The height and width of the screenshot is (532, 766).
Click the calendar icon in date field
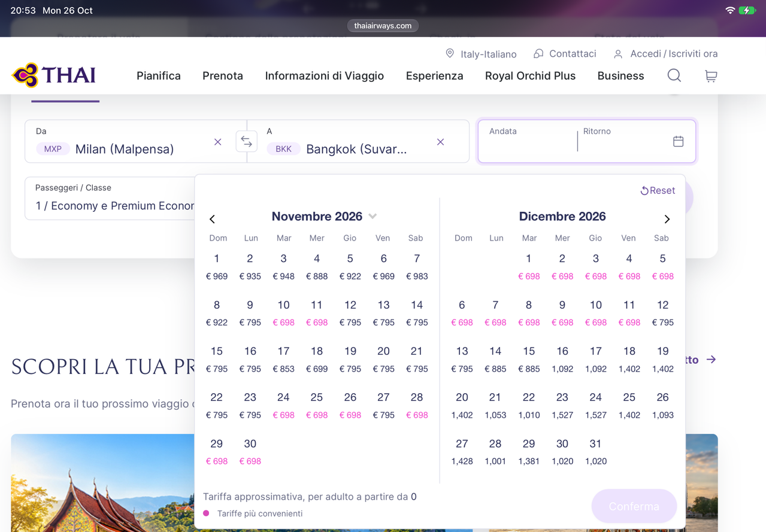tap(678, 141)
